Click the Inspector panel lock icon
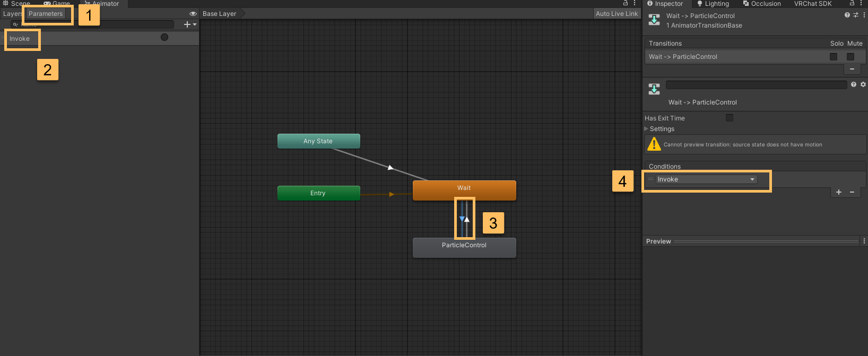The height and width of the screenshot is (356, 868). (852, 3)
